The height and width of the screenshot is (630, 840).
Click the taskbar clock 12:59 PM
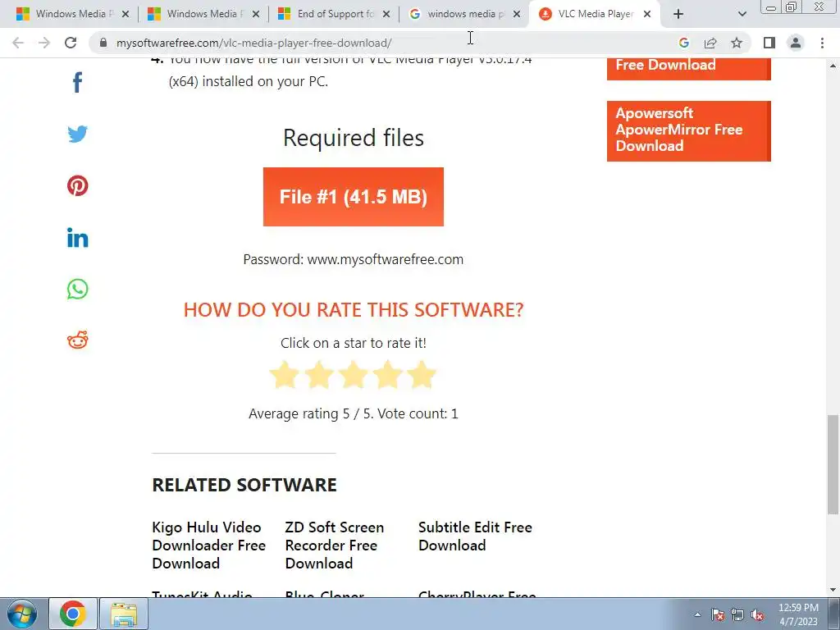tap(798, 614)
